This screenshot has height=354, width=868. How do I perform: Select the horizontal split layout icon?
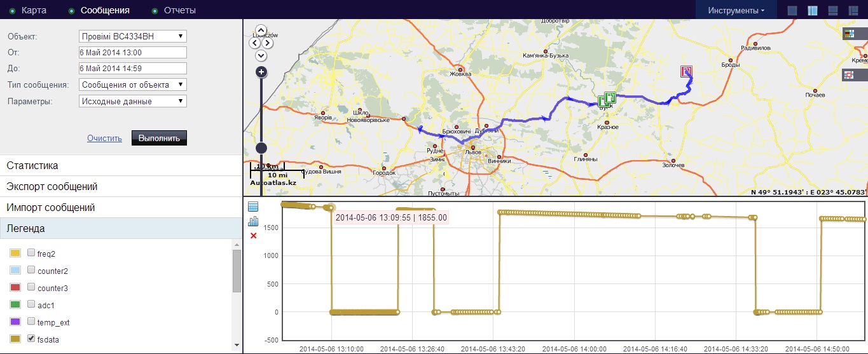832,10
